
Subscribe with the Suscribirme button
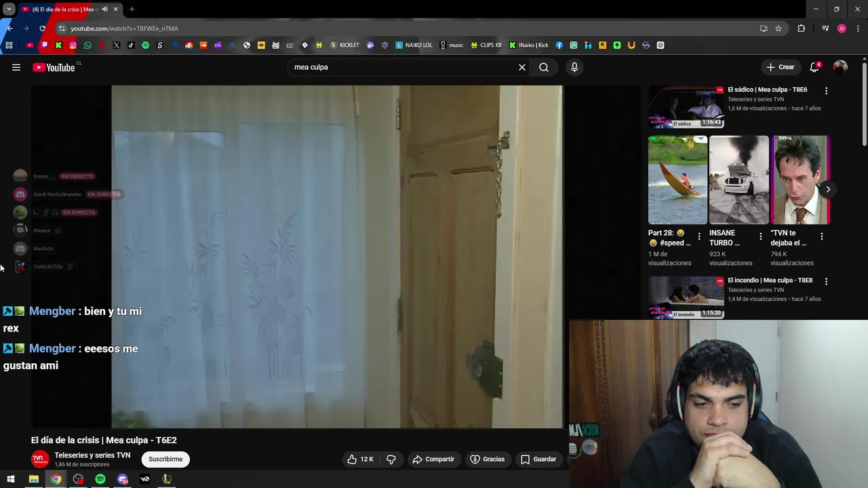165,459
